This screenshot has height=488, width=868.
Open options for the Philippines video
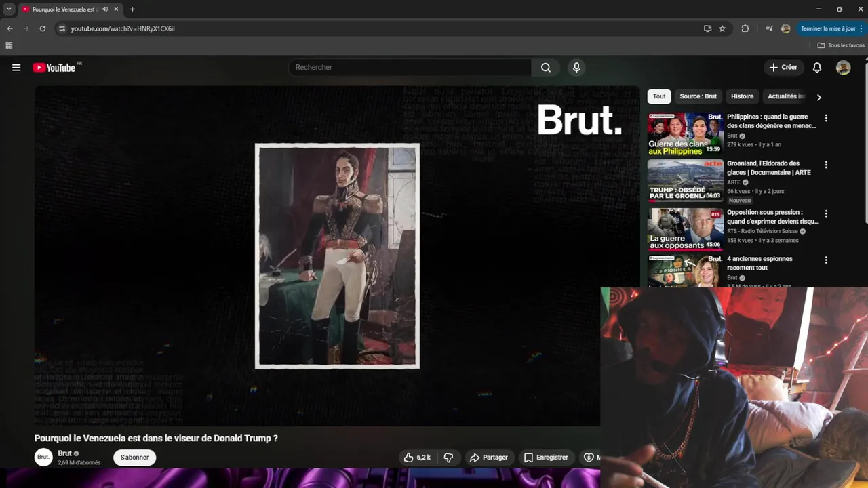point(826,118)
